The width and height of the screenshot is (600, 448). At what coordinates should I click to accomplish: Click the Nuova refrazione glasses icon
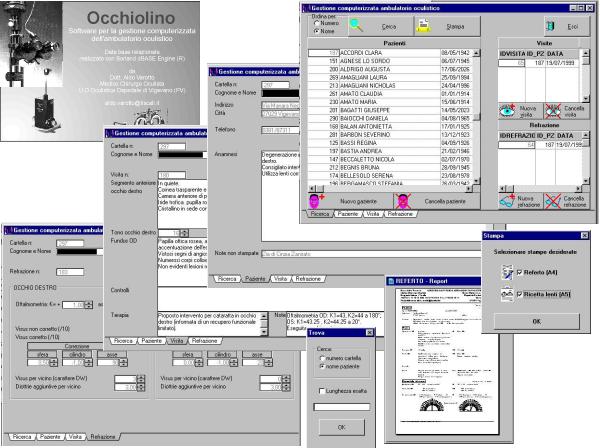[508, 201]
